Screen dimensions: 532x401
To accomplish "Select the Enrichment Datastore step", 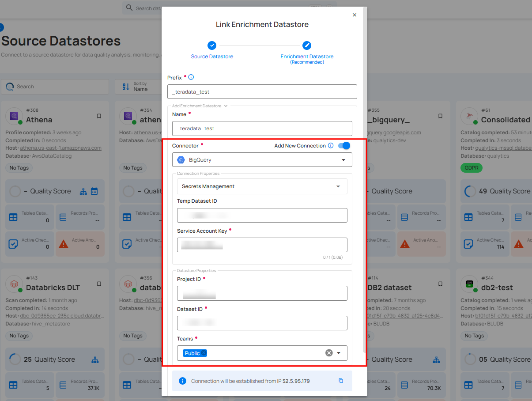I will pos(307,45).
